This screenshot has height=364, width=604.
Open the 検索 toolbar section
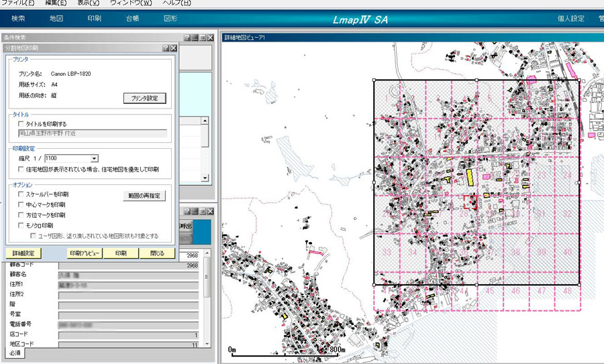click(x=18, y=19)
